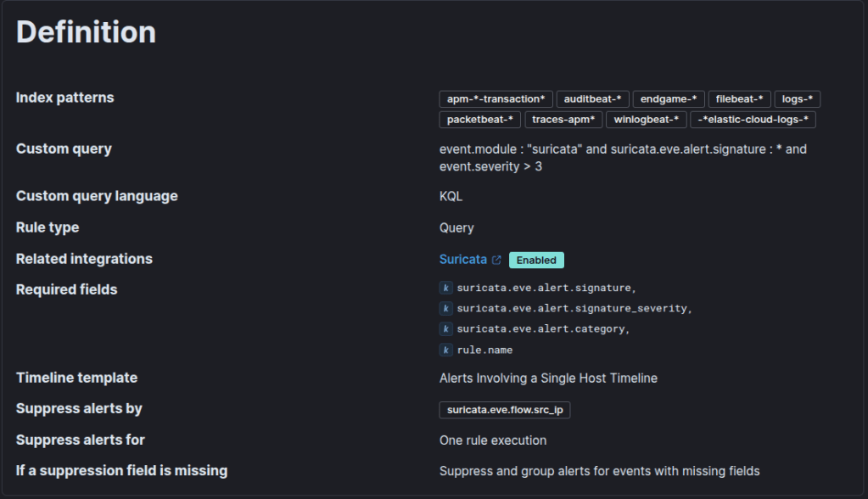868x499 pixels.
Task: Click keyword icon beside rule.name
Action: (x=446, y=350)
